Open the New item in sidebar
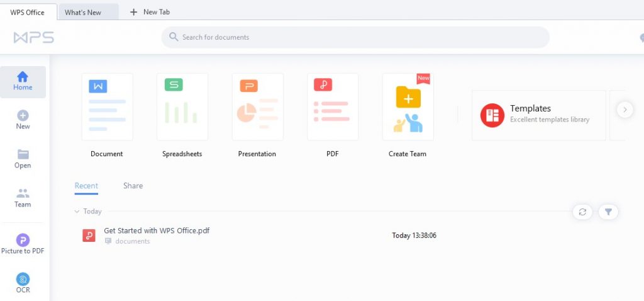644x301 pixels. point(23,120)
